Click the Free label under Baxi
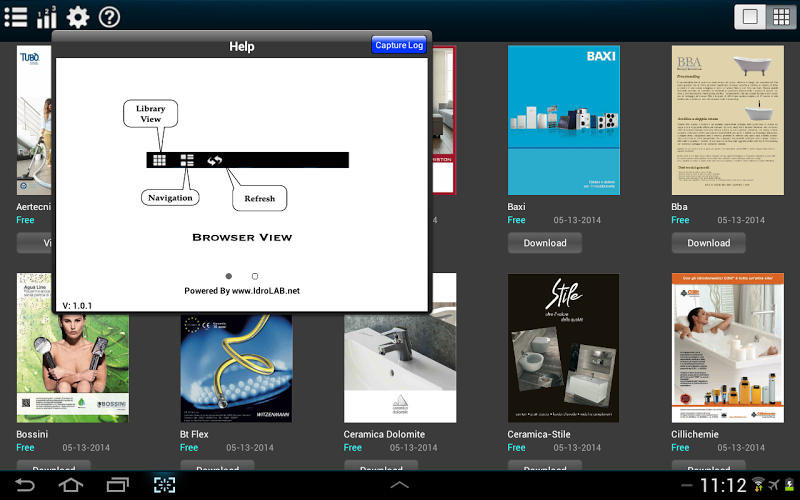The height and width of the screenshot is (500, 800). click(516, 220)
